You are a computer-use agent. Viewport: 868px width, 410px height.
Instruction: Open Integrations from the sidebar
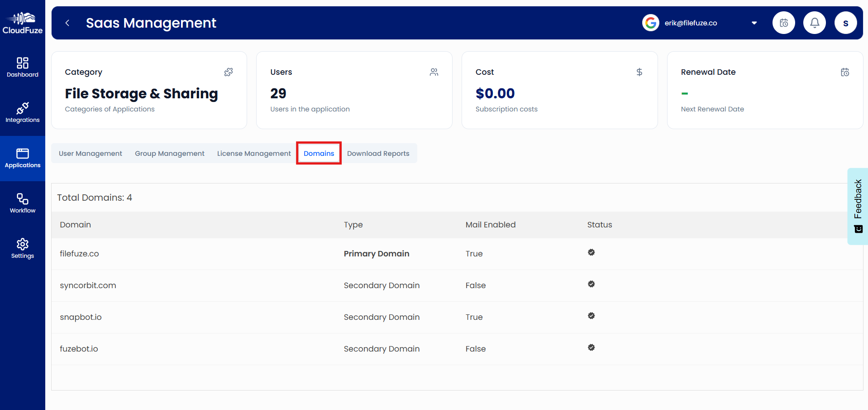[x=23, y=113]
